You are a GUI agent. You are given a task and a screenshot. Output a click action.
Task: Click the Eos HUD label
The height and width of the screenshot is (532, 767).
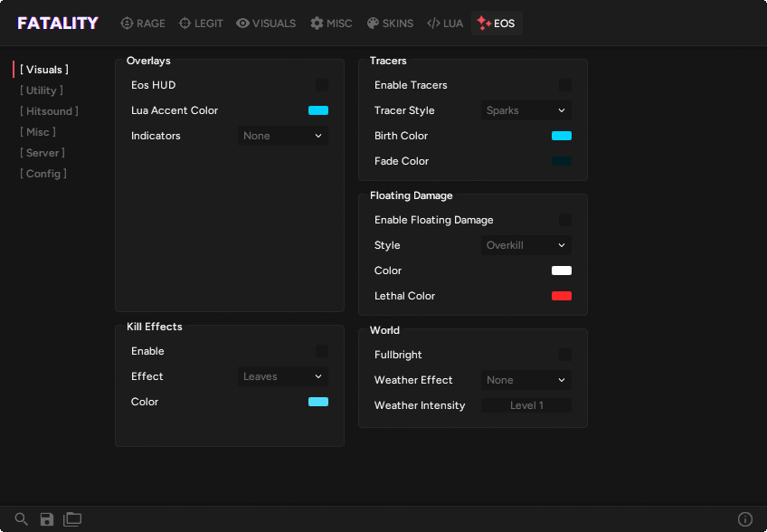[x=153, y=85]
